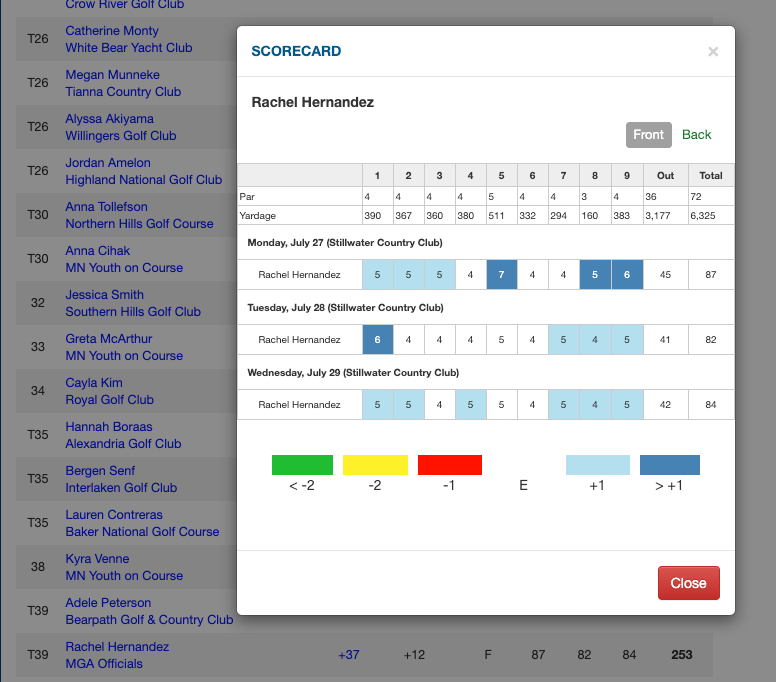Open Hannah Boraas's player link
Image resolution: width=776 pixels, height=682 pixels.
(109, 427)
